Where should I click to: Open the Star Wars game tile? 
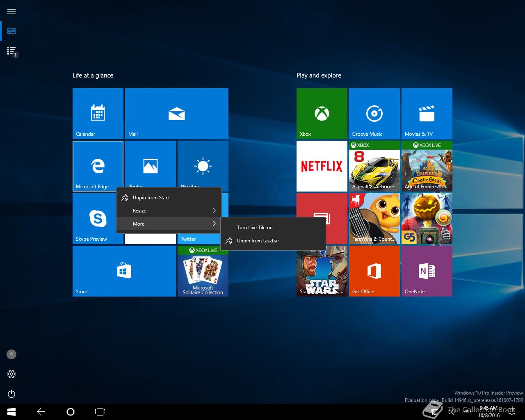[x=322, y=273]
